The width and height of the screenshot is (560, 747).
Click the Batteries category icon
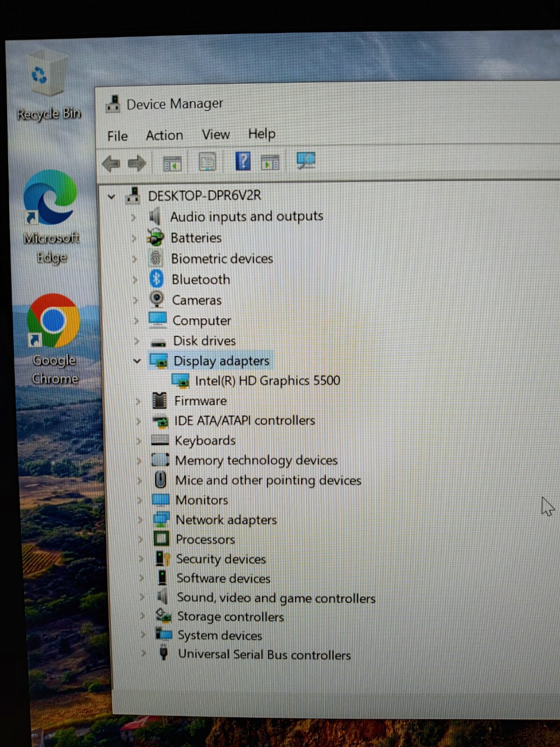point(155,238)
